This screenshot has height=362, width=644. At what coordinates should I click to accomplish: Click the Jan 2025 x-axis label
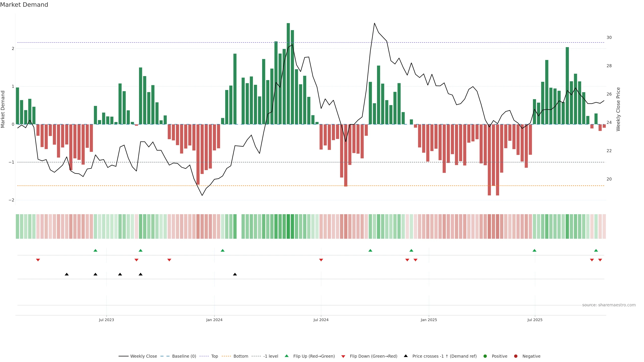tap(429, 320)
